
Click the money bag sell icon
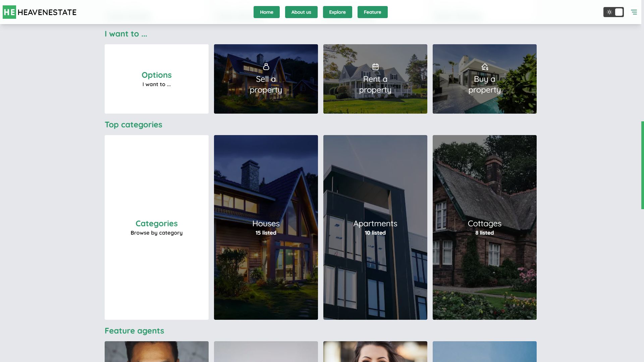point(266,67)
